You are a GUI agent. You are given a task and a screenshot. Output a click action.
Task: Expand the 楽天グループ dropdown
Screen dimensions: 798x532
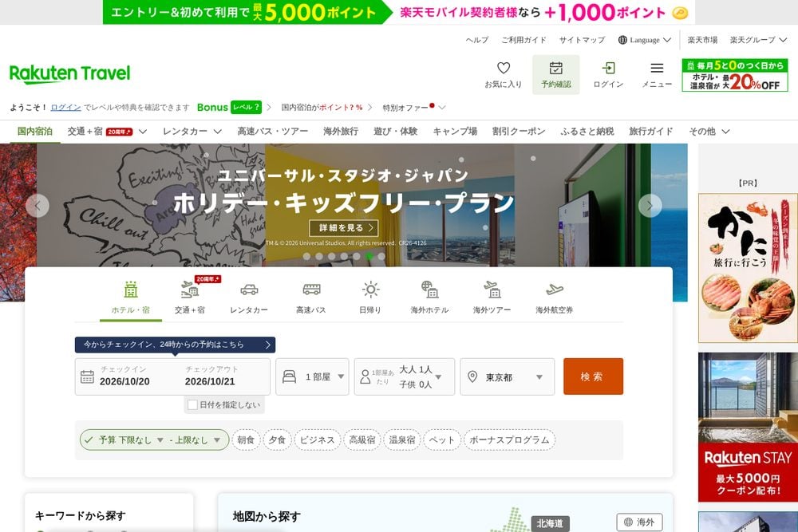758,40
